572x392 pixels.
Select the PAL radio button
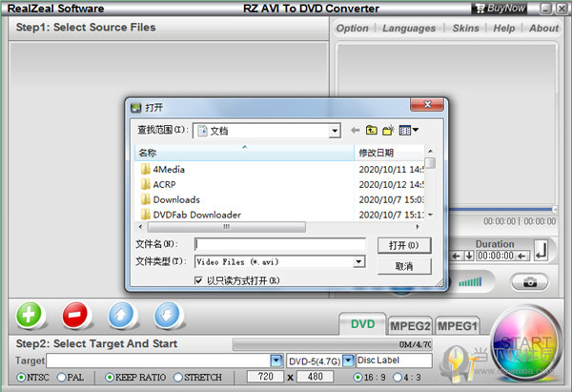[62, 377]
